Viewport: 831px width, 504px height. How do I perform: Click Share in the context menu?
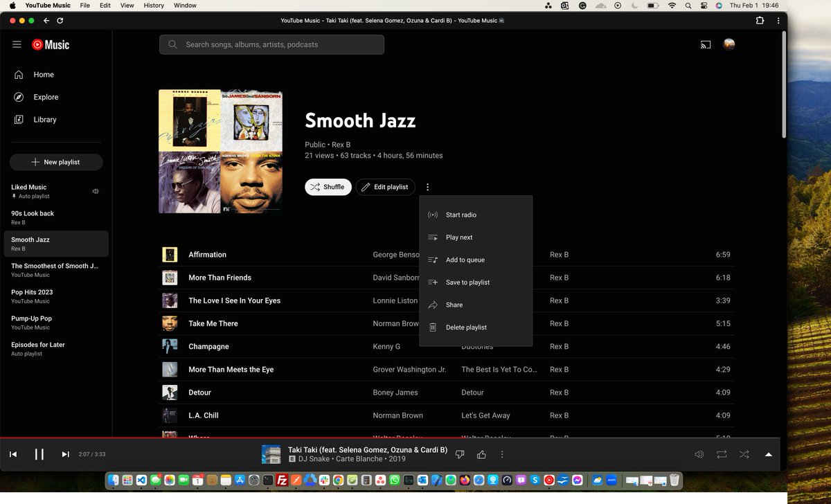pos(476,305)
